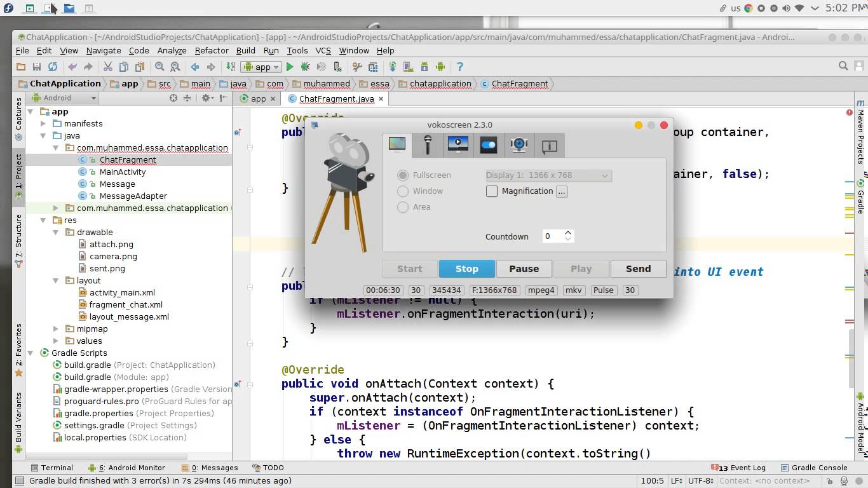Viewport: 868px width, 488px height.
Task: Collapse the drawable folder in the project tree
Action: [56, 232]
